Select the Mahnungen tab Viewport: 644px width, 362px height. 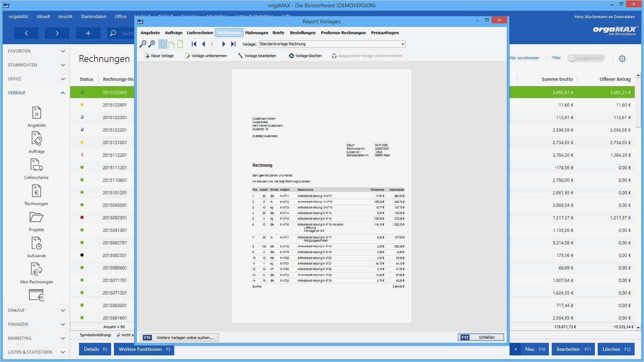(x=256, y=33)
